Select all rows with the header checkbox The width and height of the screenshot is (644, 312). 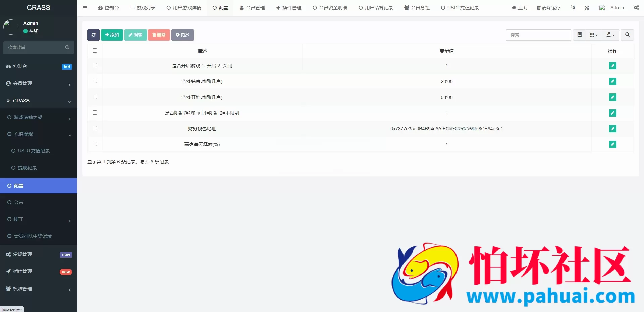tap(95, 51)
